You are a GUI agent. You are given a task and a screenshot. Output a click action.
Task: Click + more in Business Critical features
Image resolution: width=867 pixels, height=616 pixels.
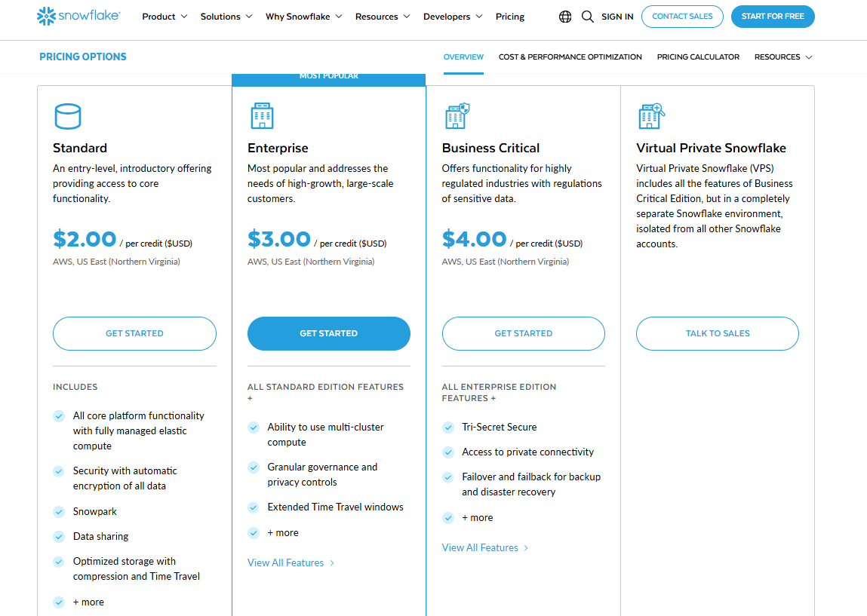click(478, 518)
